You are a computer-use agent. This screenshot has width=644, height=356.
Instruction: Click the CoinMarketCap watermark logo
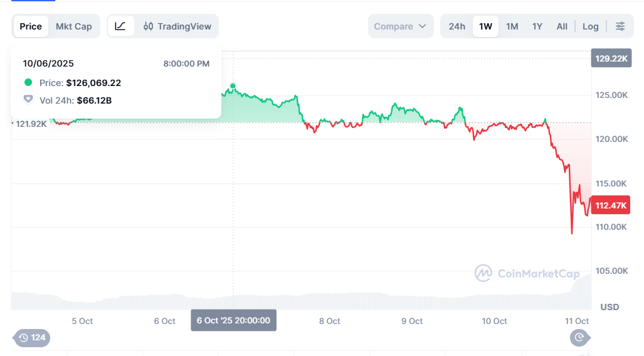pos(483,272)
